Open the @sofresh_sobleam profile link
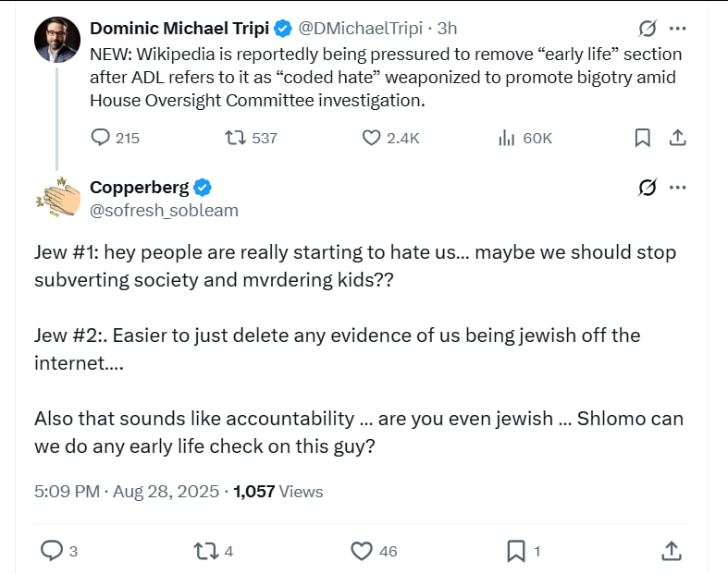 click(164, 210)
